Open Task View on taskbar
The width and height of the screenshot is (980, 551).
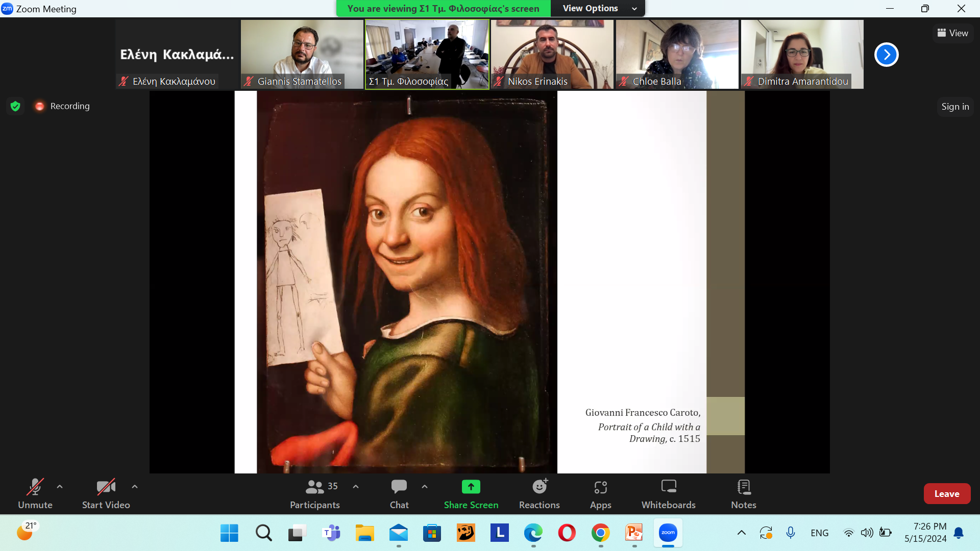click(297, 533)
